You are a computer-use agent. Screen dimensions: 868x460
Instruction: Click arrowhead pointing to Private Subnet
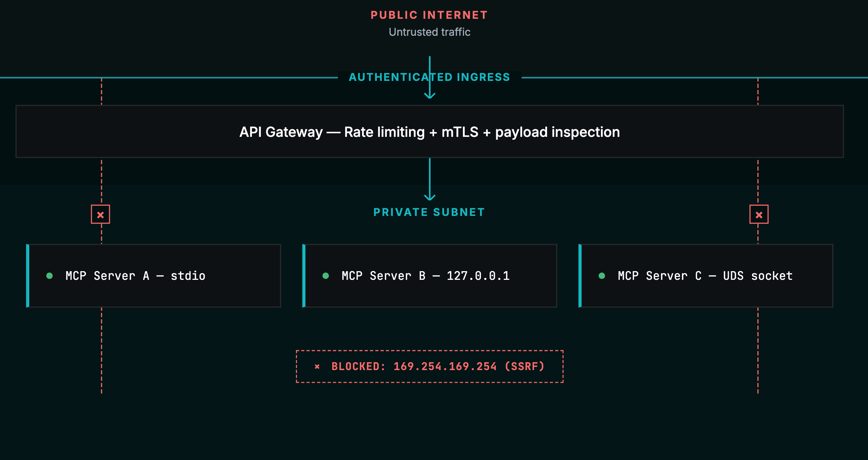[430, 198]
